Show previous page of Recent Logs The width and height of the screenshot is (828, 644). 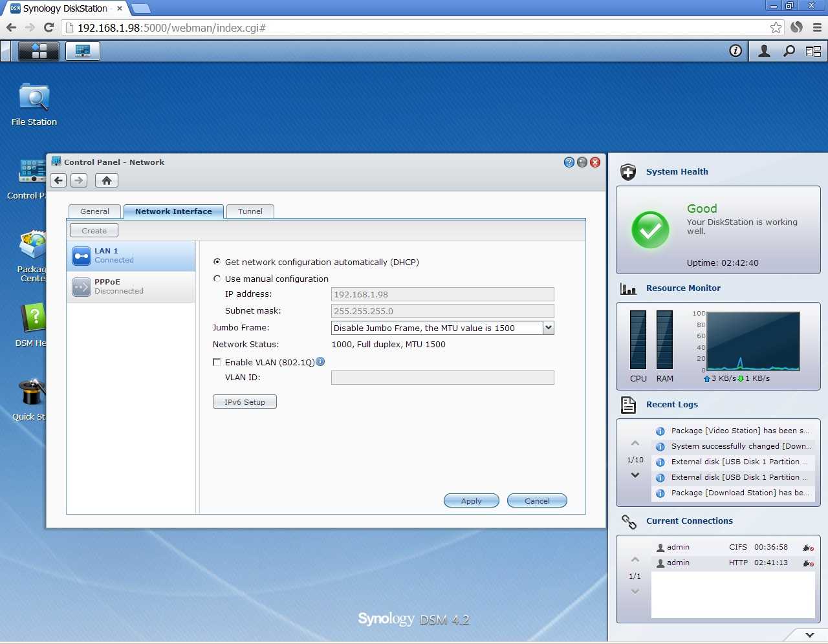coord(635,444)
